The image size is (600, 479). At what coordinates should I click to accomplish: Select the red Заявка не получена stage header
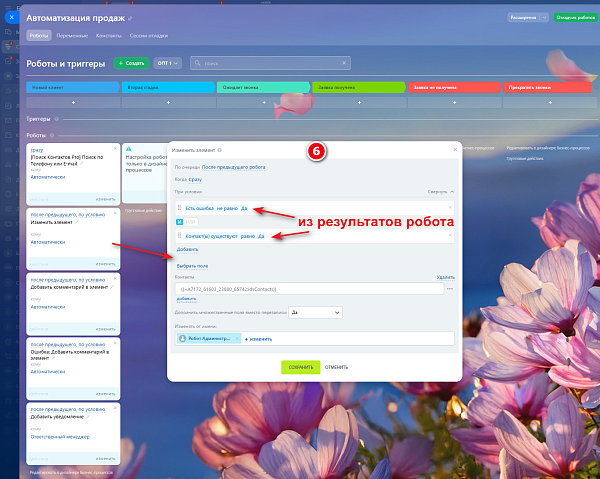(x=454, y=87)
